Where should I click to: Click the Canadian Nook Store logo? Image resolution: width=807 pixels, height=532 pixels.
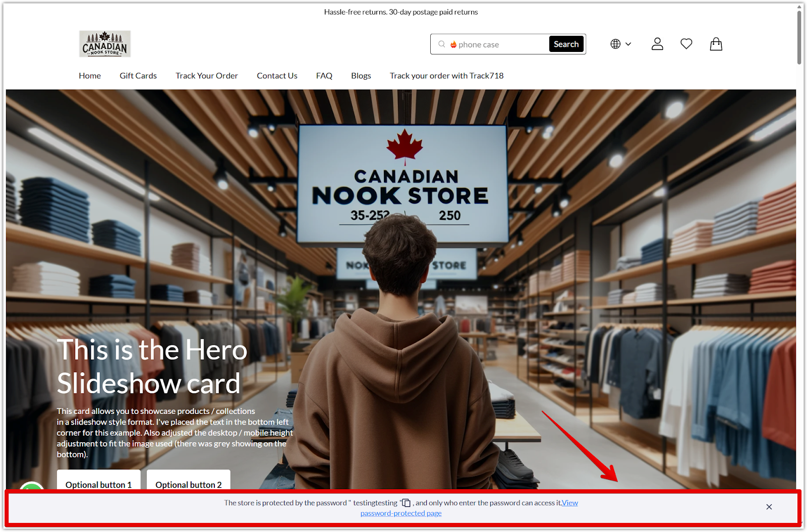tap(105, 44)
